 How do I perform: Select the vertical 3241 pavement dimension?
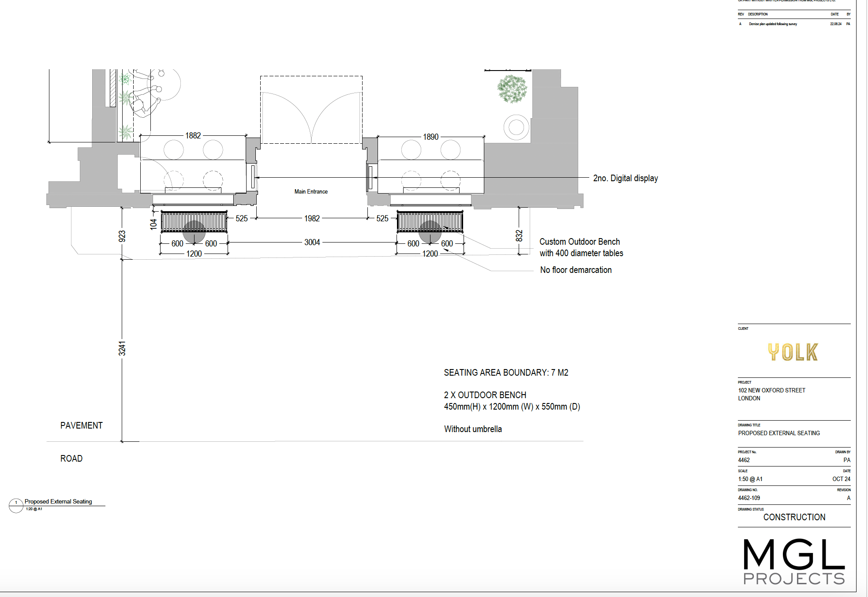pos(122,348)
